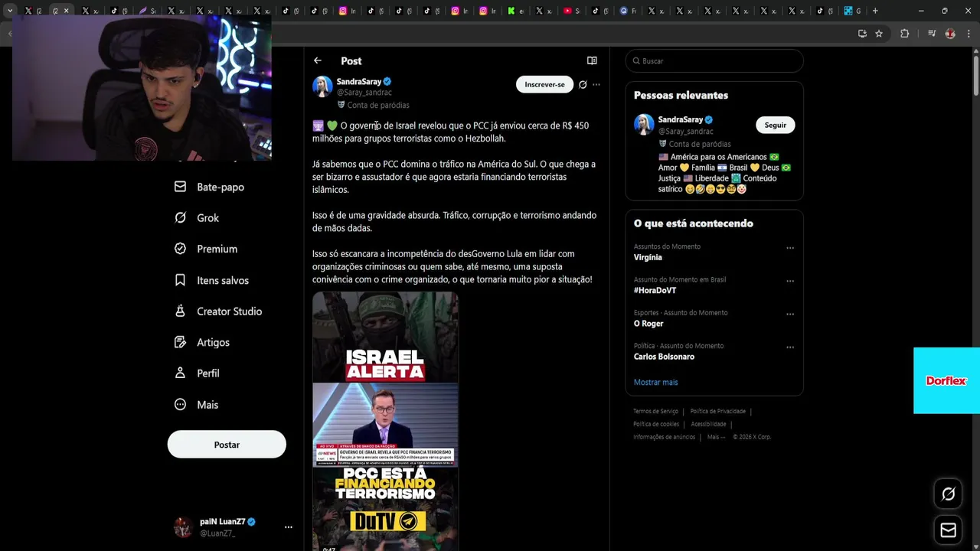Open SandraSaray's avatar on the post
Screen dimensions: 980x551
322,86
